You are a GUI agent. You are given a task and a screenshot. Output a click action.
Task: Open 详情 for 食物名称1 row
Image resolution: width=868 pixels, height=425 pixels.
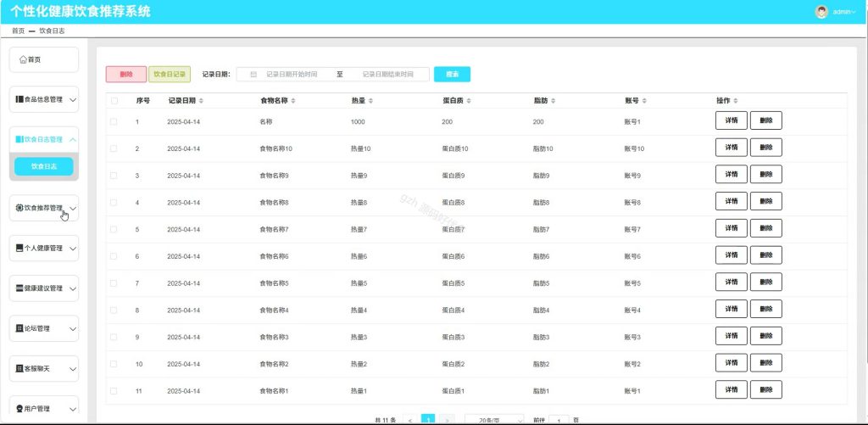[x=732, y=389]
